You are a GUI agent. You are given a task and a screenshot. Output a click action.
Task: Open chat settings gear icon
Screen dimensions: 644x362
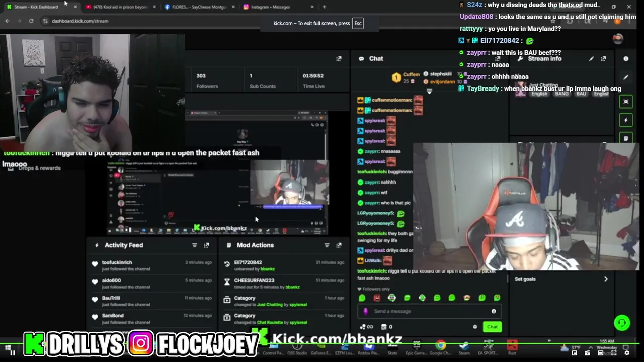(475, 327)
